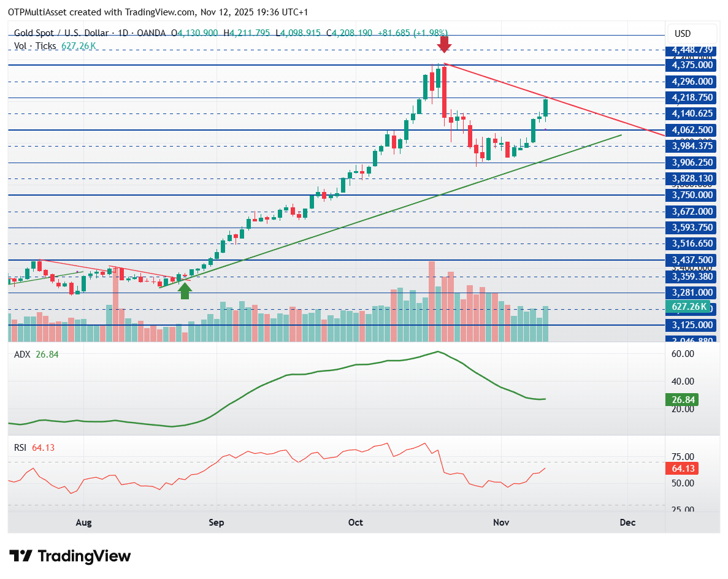Viewport: 728px width, 579px height.
Task: Click the blue 3,125.000 support price label
Action: (x=691, y=325)
